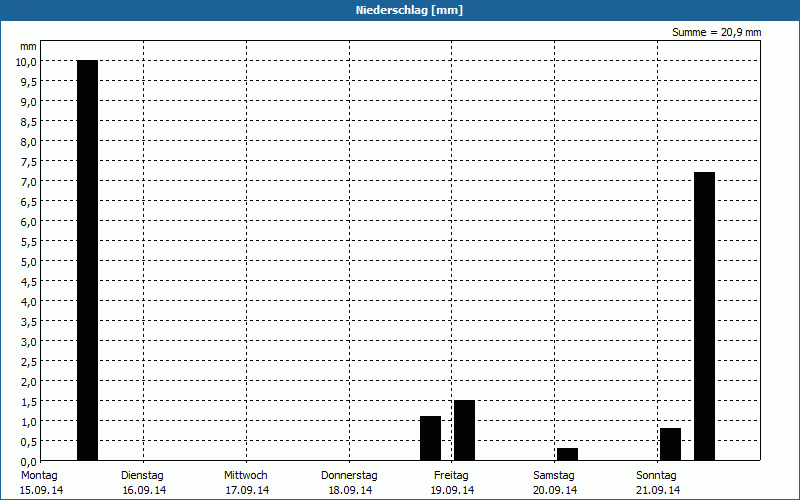Click the Freitag day label

coord(451,475)
